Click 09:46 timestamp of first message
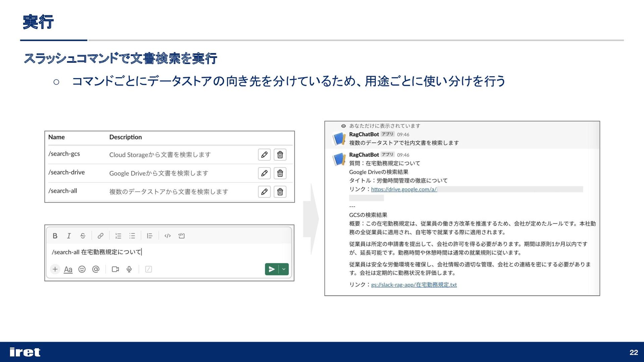Viewport: 644px width, 362px height. [403, 135]
